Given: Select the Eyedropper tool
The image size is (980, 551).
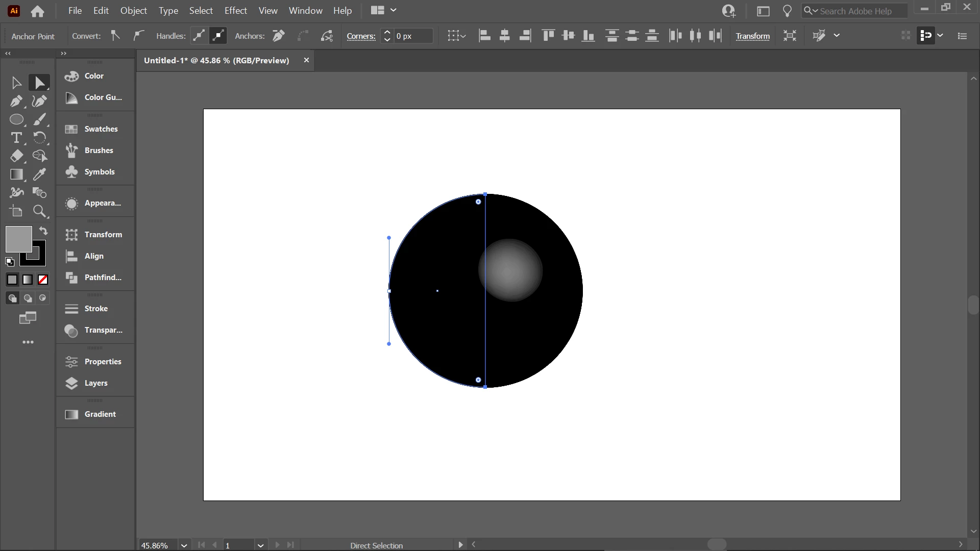Looking at the screenshot, I should coord(39,174).
